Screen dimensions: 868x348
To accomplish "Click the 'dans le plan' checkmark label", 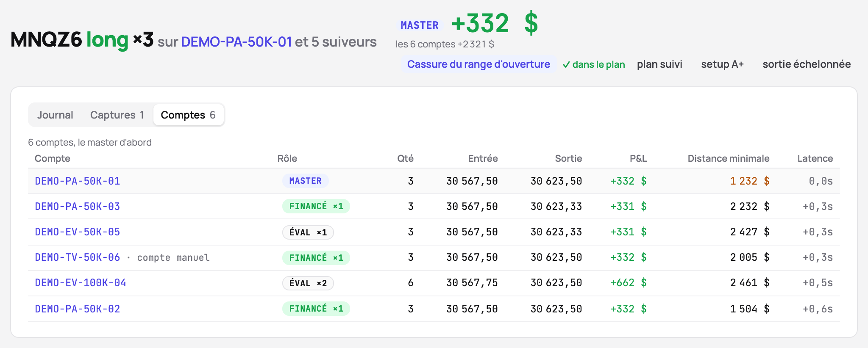I will 594,64.
